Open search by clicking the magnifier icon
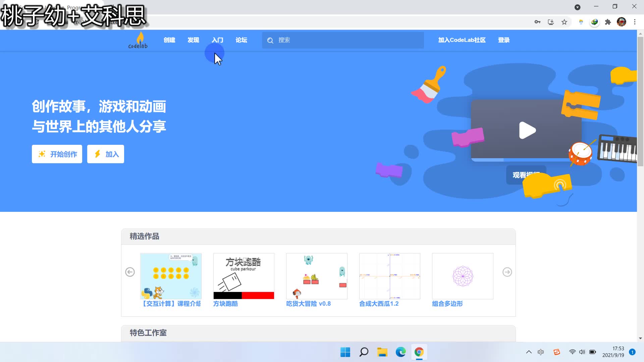The height and width of the screenshot is (362, 644). point(270,40)
